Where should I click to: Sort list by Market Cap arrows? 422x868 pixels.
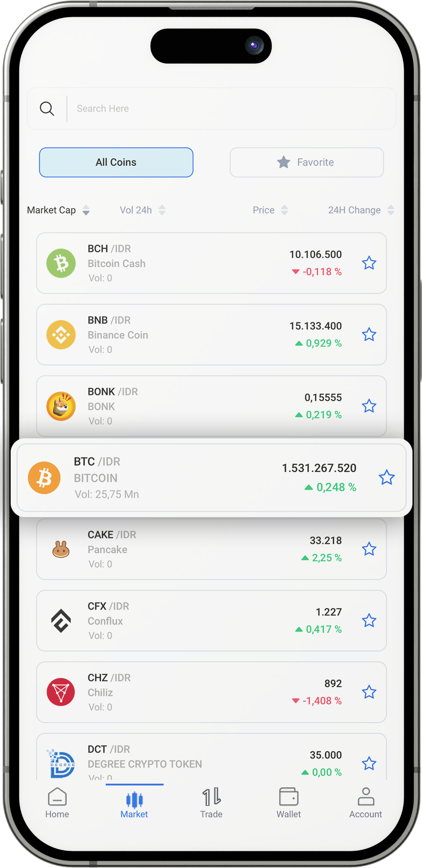pyautogui.click(x=86, y=210)
